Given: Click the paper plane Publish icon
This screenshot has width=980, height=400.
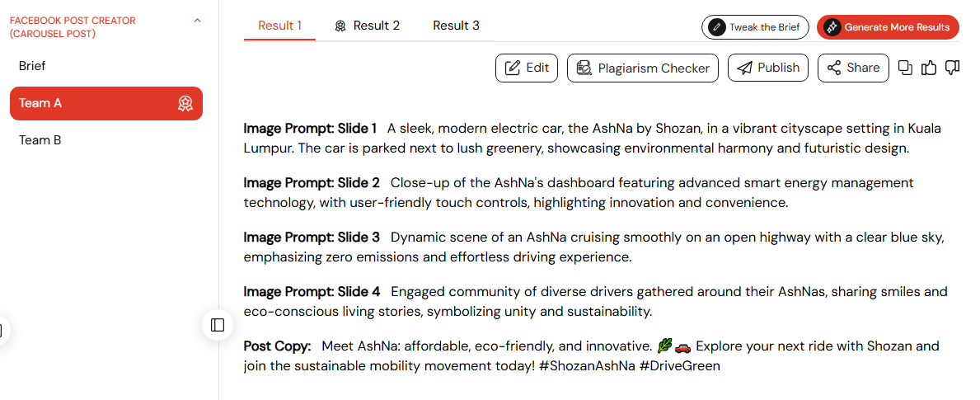Looking at the screenshot, I should pyautogui.click(x=743, y=68).
